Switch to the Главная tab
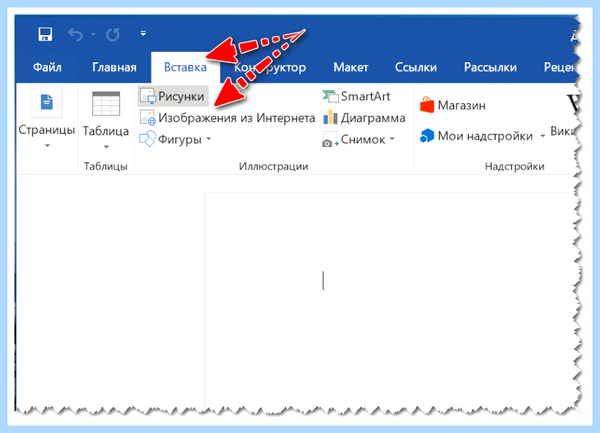This screenshot has width=600, height=433. 114,67
